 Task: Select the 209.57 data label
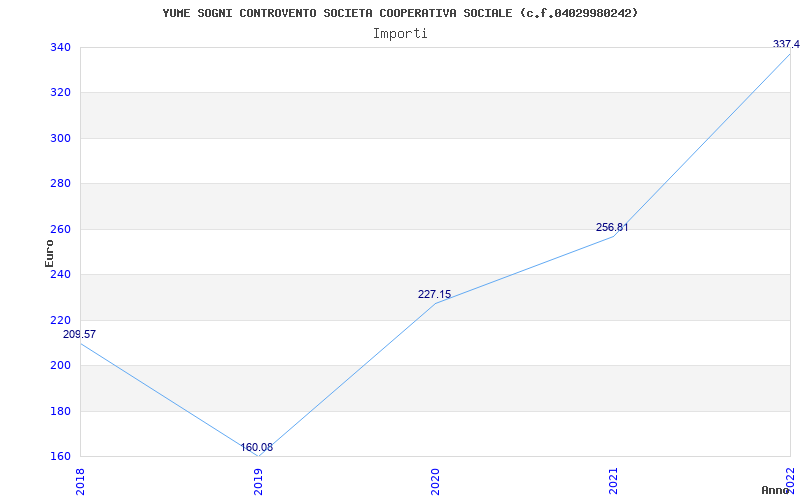(79, 335)
